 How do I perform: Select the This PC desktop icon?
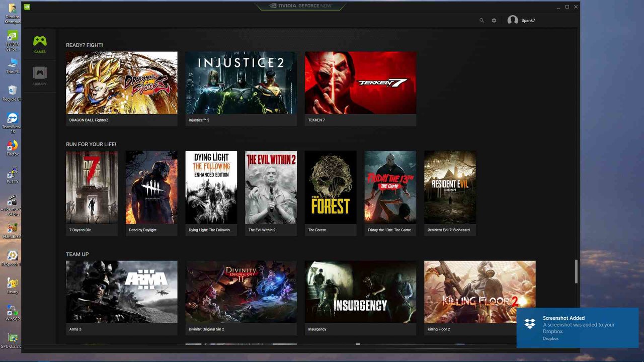pos(12,66)
